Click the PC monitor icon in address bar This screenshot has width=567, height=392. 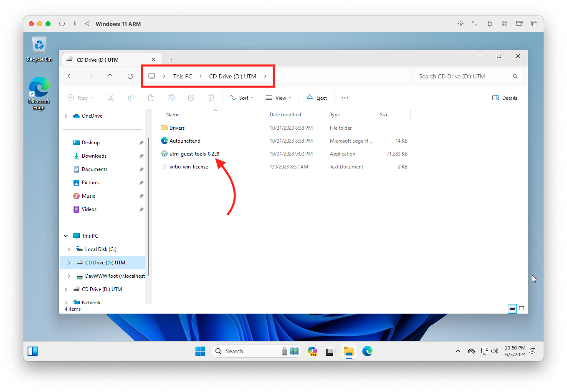152,76
